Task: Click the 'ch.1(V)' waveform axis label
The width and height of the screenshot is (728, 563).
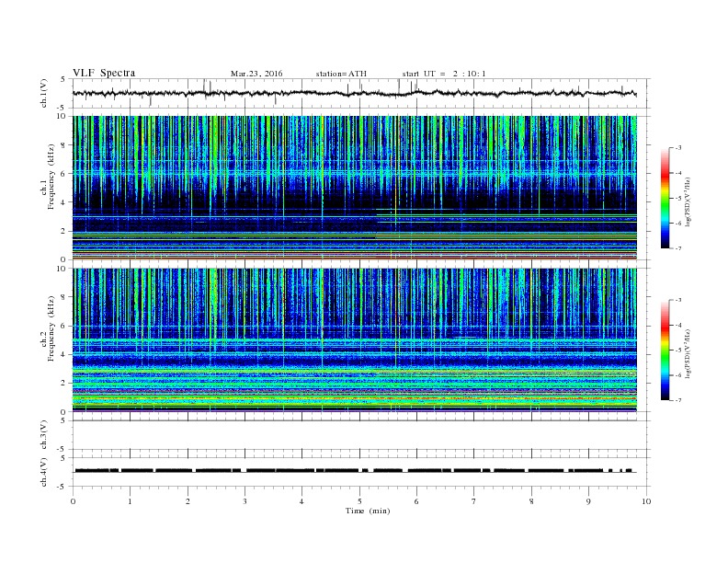Action: pyautogui.click(x=44, y=93)
